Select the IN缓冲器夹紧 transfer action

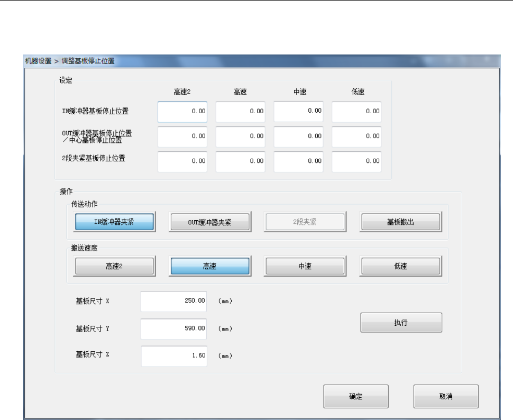(x=114, y=222)
